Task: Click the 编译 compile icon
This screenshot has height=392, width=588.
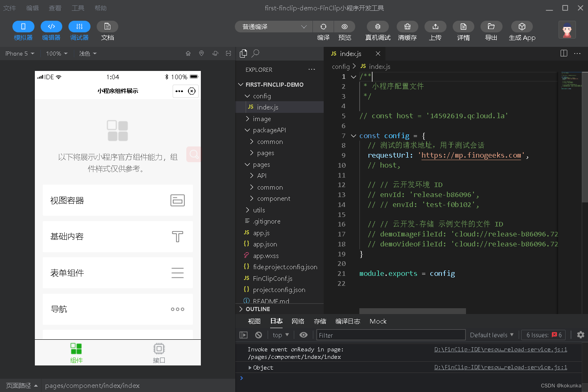Action: coord(323,26)
